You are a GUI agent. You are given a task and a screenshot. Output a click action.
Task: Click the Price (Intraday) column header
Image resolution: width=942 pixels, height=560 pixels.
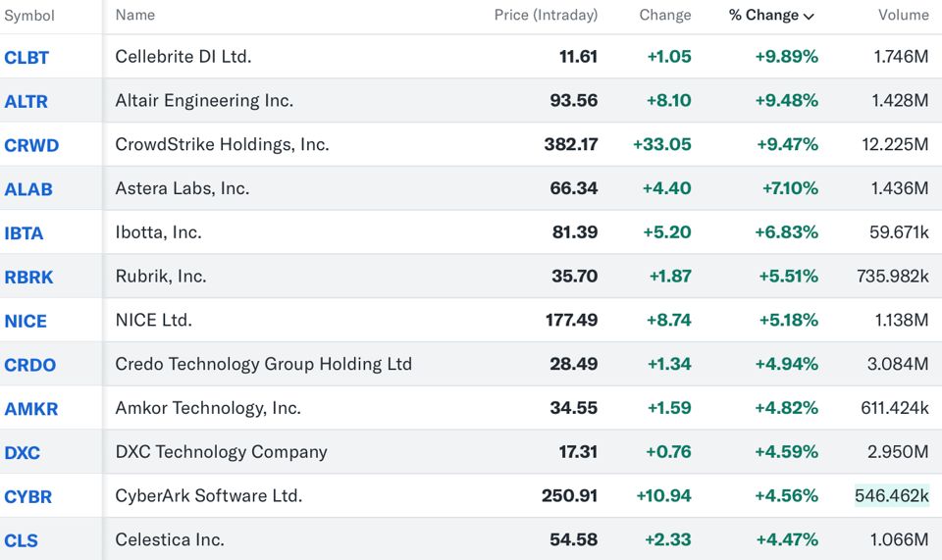coord(546,15)
